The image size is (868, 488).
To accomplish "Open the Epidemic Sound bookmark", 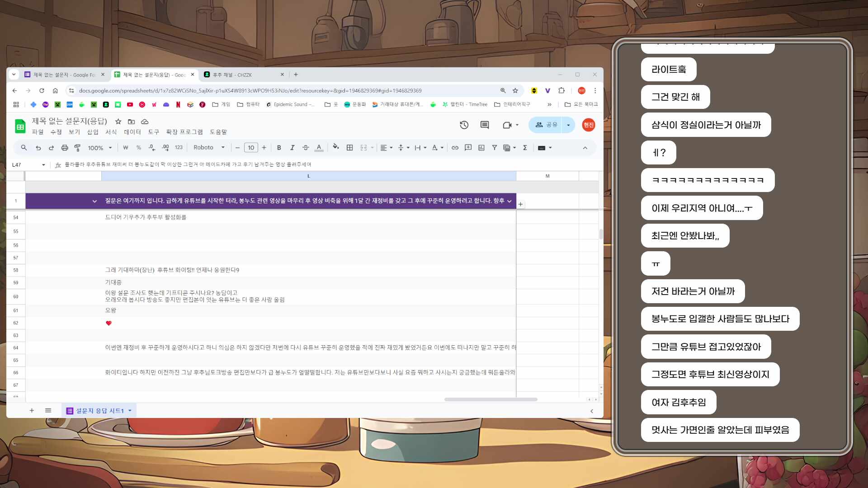I will pyautogui.click(x=291, y=104).
